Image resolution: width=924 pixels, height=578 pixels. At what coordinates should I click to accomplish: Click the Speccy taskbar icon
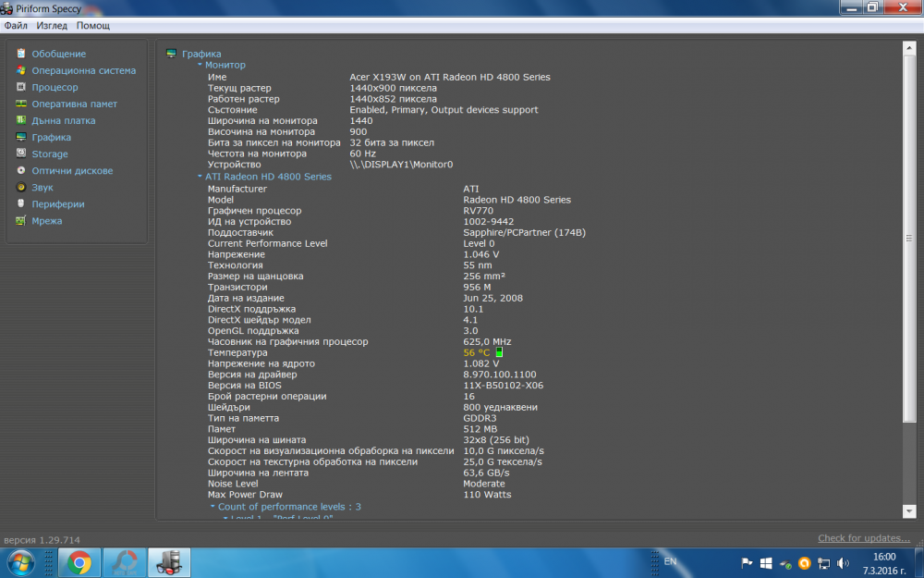point(168,563)
